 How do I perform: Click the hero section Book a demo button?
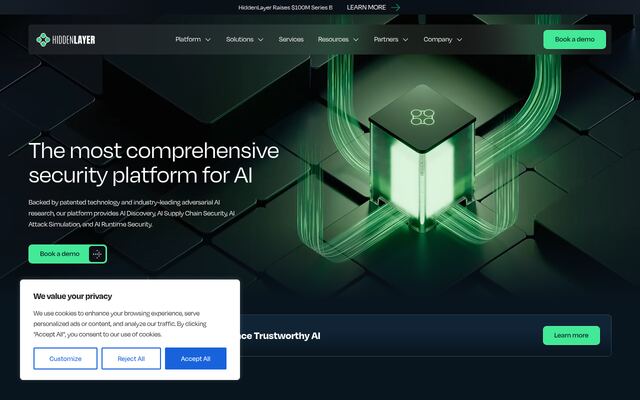68,254
